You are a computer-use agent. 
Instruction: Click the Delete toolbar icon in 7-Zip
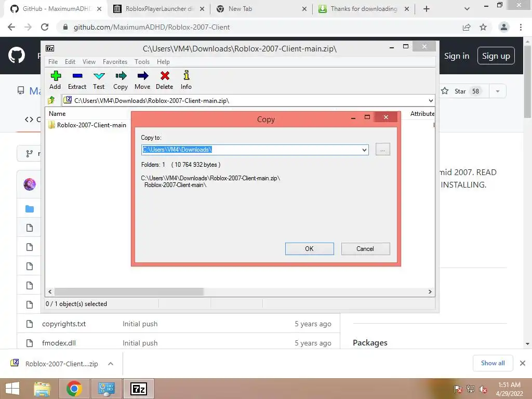pos(165,80)
